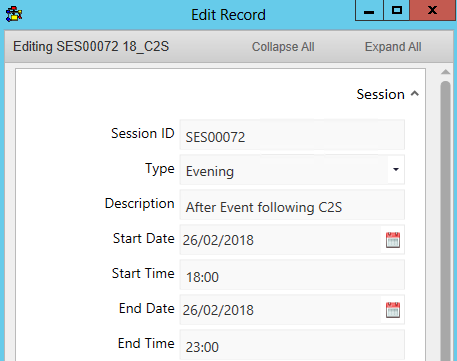Collapse the Session section chevron
The height and width of the screenshot is (361, 457).
415,94
